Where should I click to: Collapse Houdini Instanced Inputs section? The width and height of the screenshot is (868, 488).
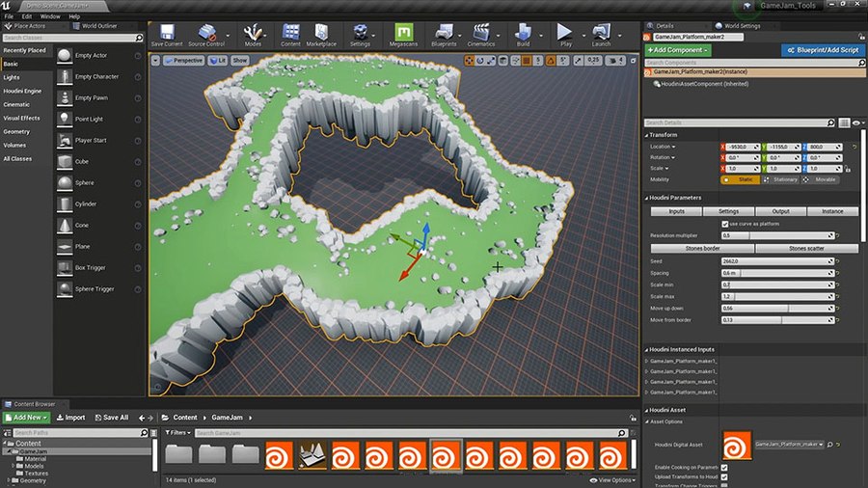pos(646,350)
